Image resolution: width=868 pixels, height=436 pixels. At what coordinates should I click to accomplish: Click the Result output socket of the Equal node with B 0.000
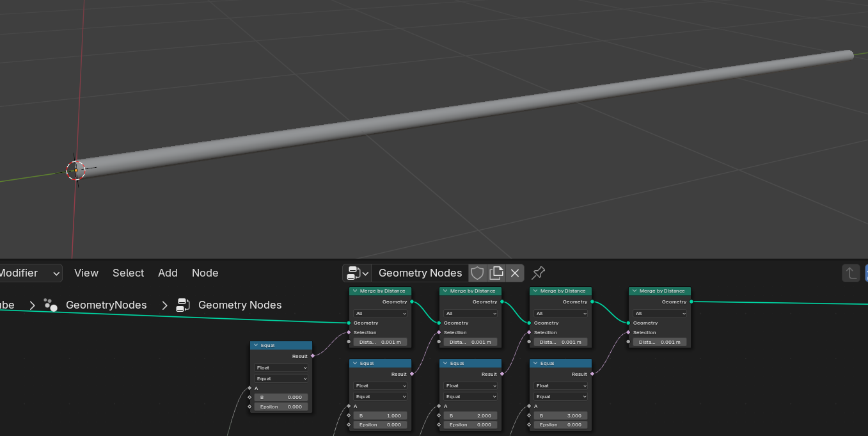point(313,356)
